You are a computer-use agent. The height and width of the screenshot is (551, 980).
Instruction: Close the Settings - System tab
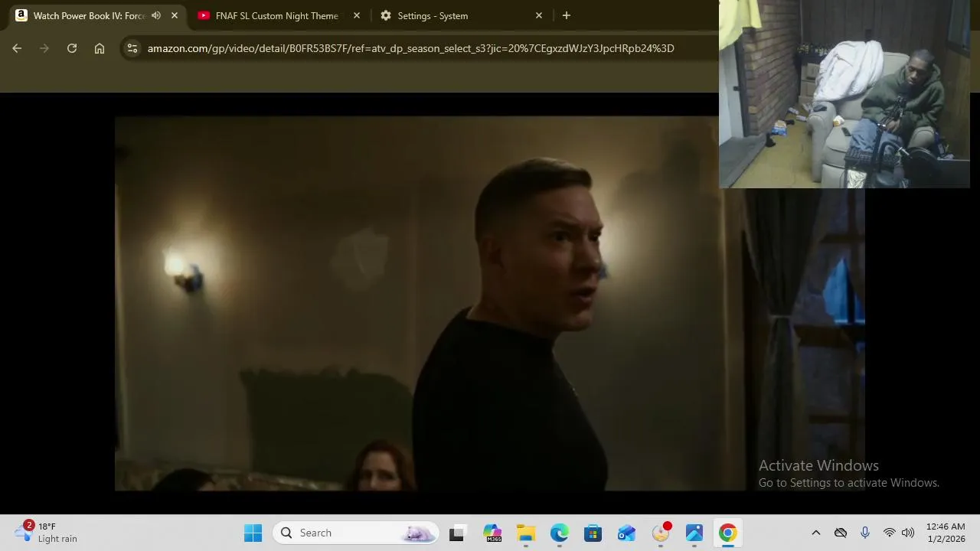click(x=539, y=15)
